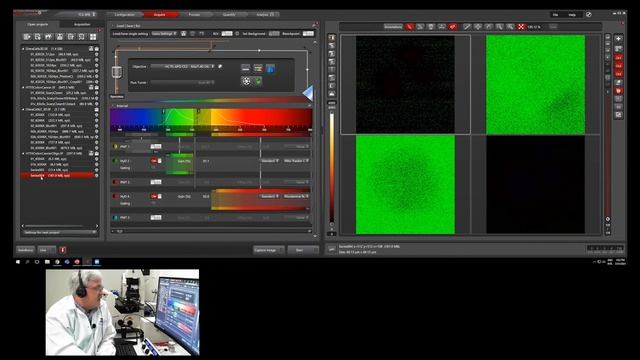Click the red X icon in viewer toolbar

click(521, 27)
